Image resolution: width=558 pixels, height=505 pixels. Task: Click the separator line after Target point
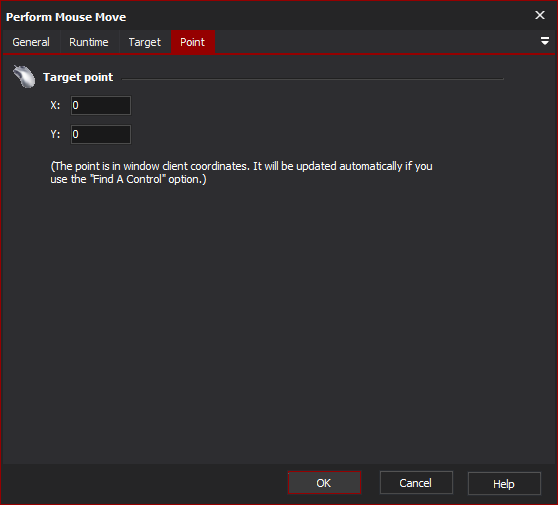point(313,79)
